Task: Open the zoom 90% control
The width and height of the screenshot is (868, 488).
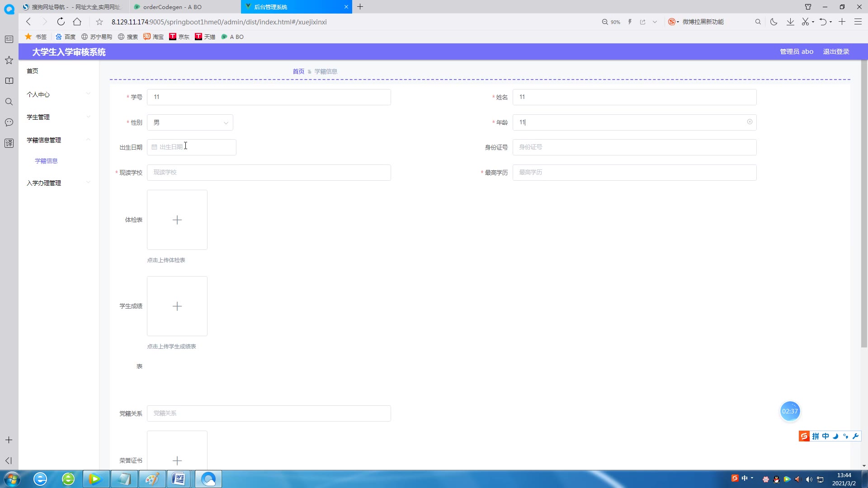Action: point(611,22)
